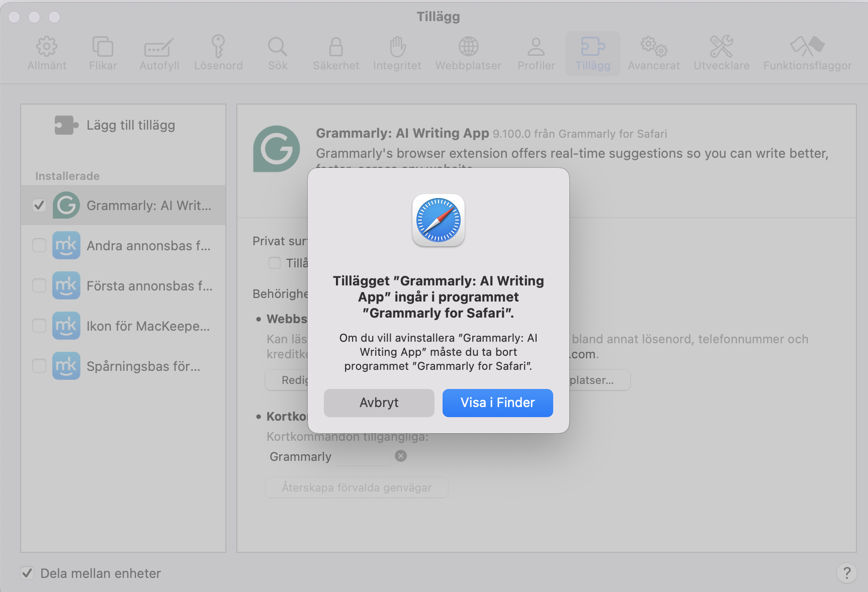868x592 pixels.
Task: Open the Webbplatser globe icon
Action: 468,47
